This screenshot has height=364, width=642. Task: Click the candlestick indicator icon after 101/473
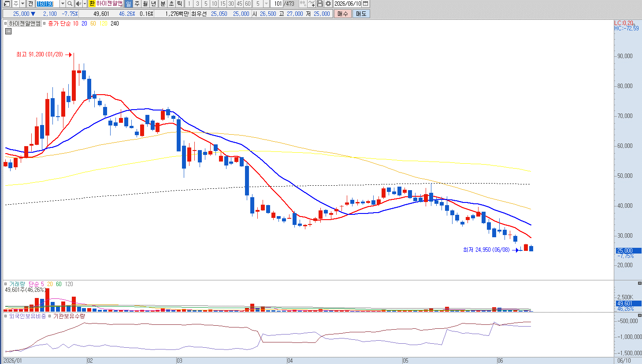[x=303, y=4]
